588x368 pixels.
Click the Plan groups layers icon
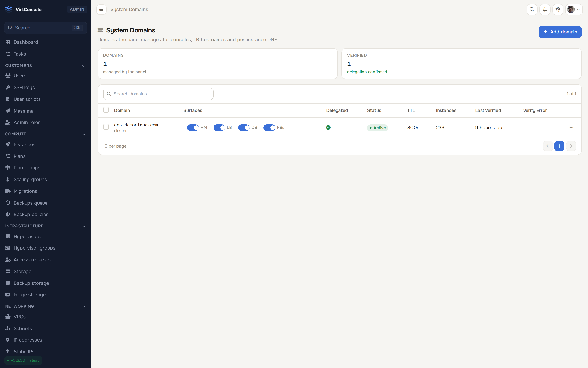click(x=8, y=168)
